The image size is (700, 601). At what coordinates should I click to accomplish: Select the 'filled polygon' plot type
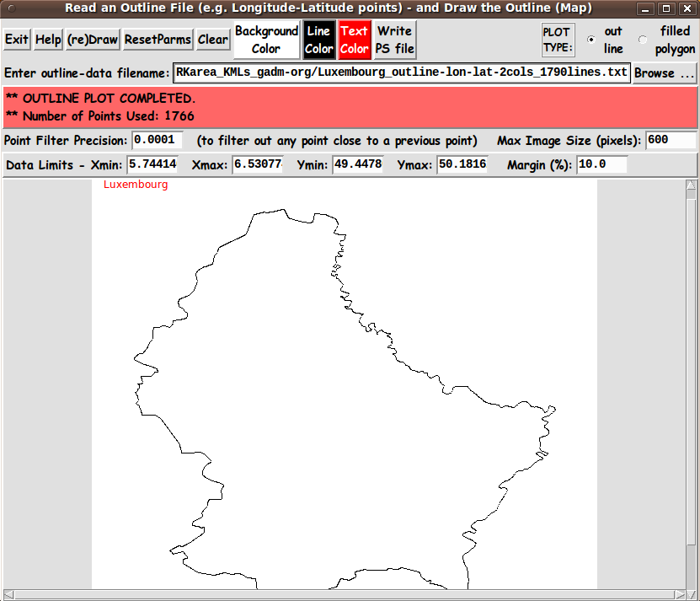(643, 40)
